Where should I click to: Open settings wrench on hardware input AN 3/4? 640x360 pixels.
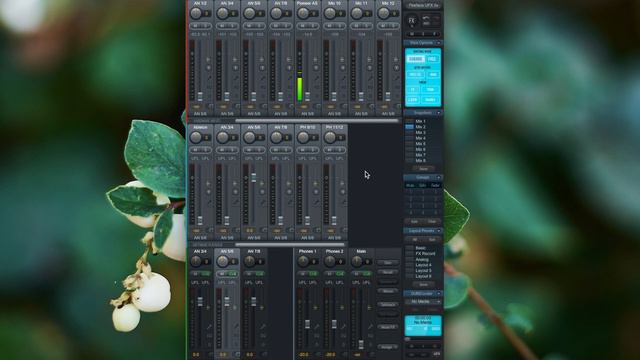pos(236,77)
